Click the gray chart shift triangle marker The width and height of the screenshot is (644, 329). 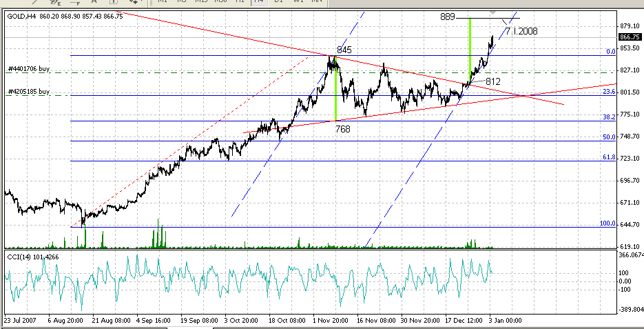pos(493,13)
